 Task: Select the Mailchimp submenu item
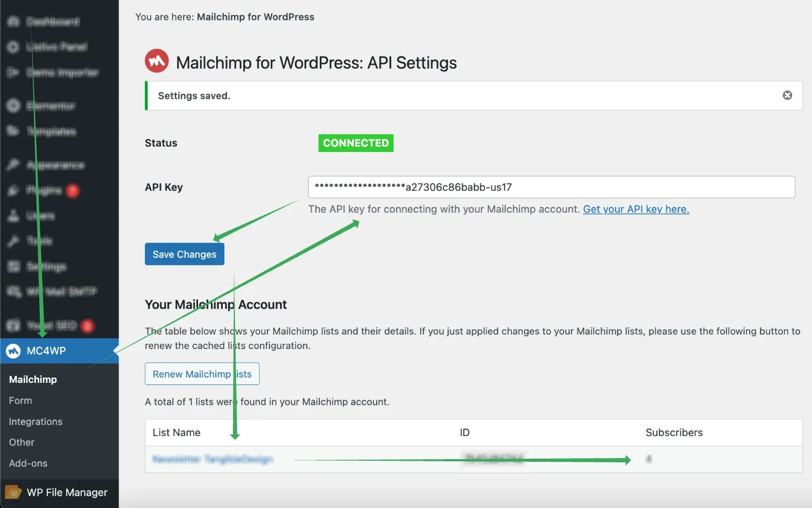tap(33, 379)
